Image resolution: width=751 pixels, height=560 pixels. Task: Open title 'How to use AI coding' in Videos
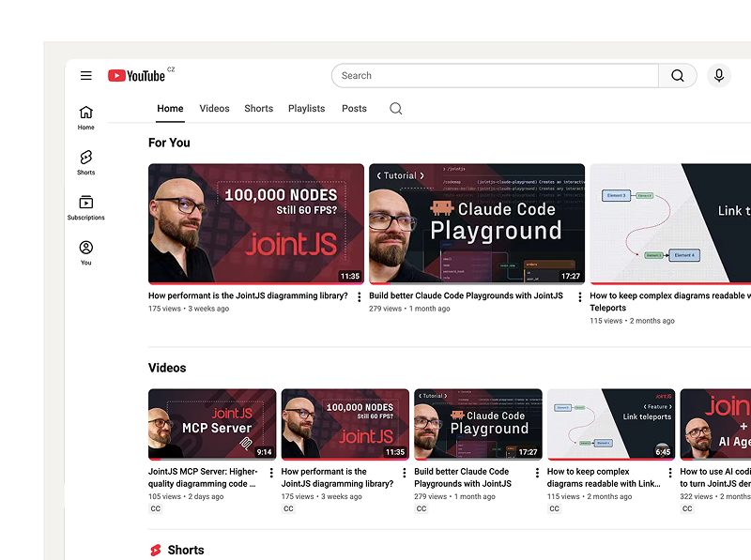coord(715,477)
